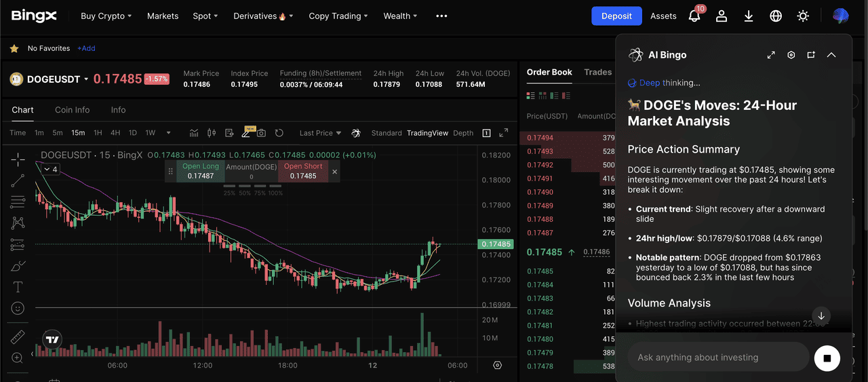
Task: Pick the text annotation tool
Action: click(x=18, y=287)
